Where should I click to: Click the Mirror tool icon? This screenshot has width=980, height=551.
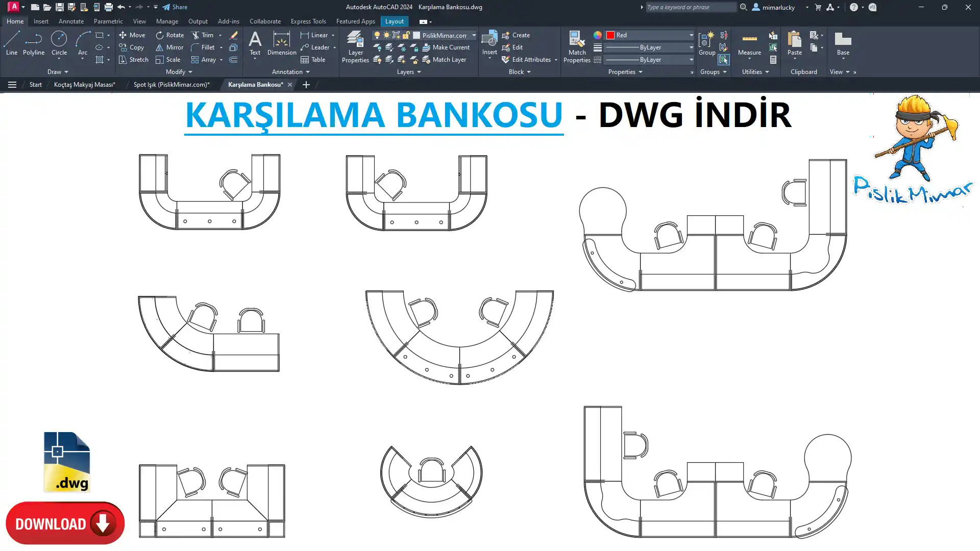(x=160, y=47)
